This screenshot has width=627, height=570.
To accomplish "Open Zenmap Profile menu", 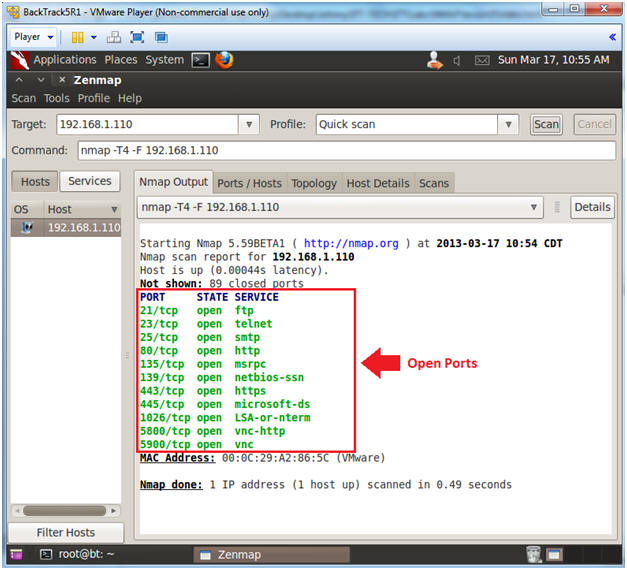I will click(x=94, y=98).
